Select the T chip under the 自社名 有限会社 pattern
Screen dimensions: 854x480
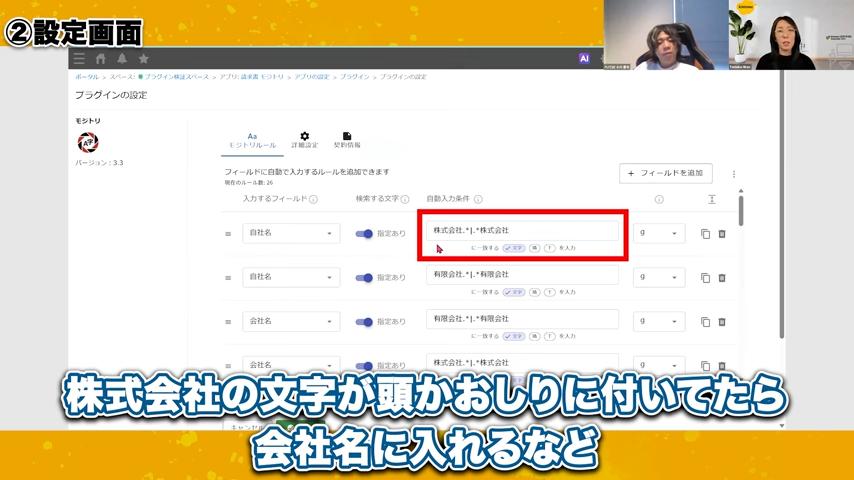pos(550,292)
